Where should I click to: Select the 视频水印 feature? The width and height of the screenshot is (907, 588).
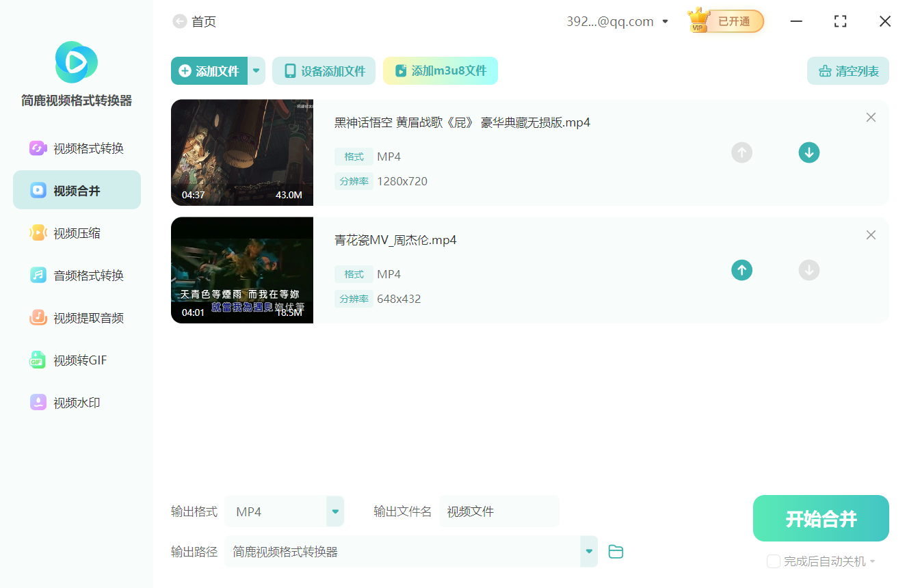[x=77, y=403]
